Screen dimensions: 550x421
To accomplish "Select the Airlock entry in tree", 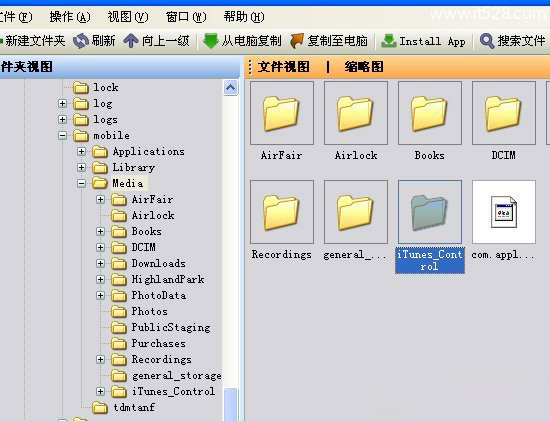I will click(x=153, y=215).
